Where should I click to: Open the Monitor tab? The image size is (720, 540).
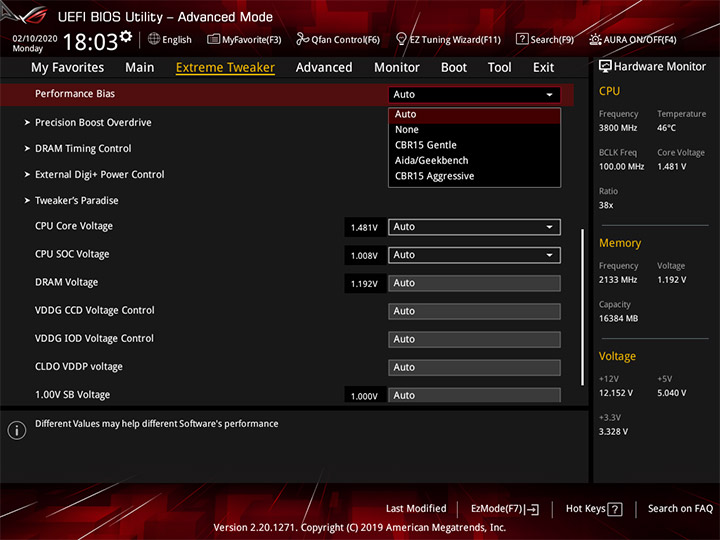click(x=397, y=68)
